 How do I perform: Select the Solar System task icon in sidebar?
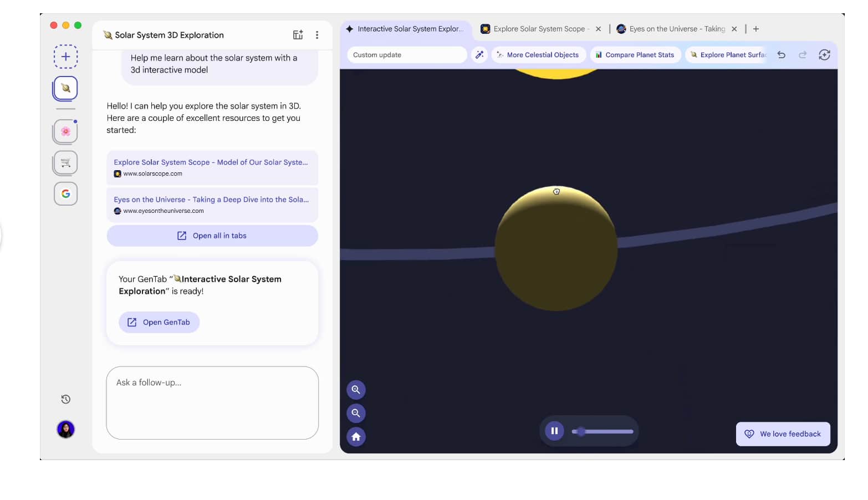(x=65, y=88)
